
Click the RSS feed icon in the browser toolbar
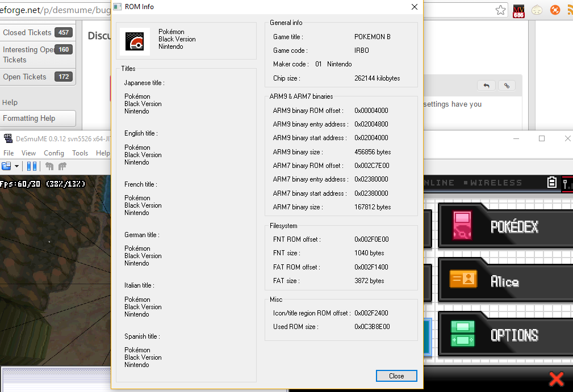[570, 10]
